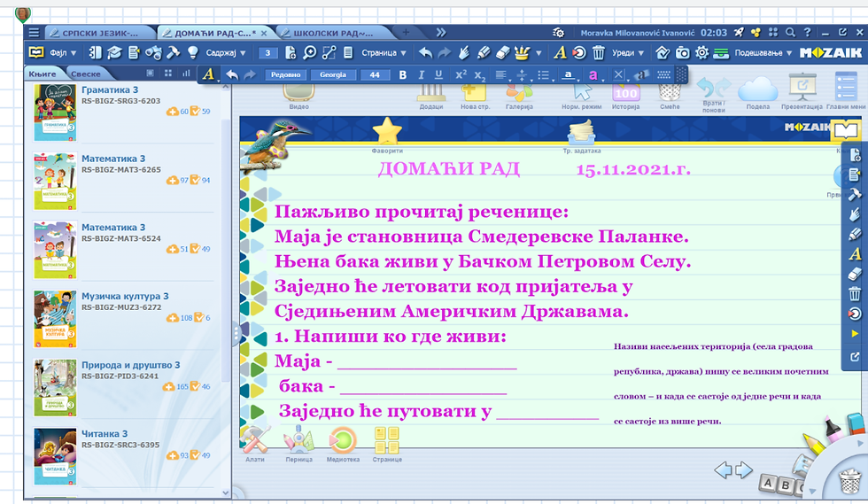The height and width of the screenshot is (504, 868).
Task: Click the play arrow in right sidebar
Action: 856,334
